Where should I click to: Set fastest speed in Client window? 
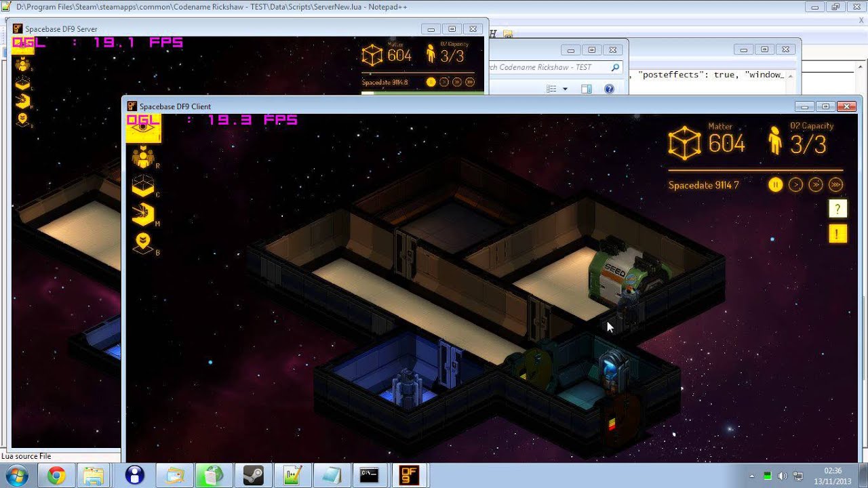pyautogui.click(x=835, y=185)
